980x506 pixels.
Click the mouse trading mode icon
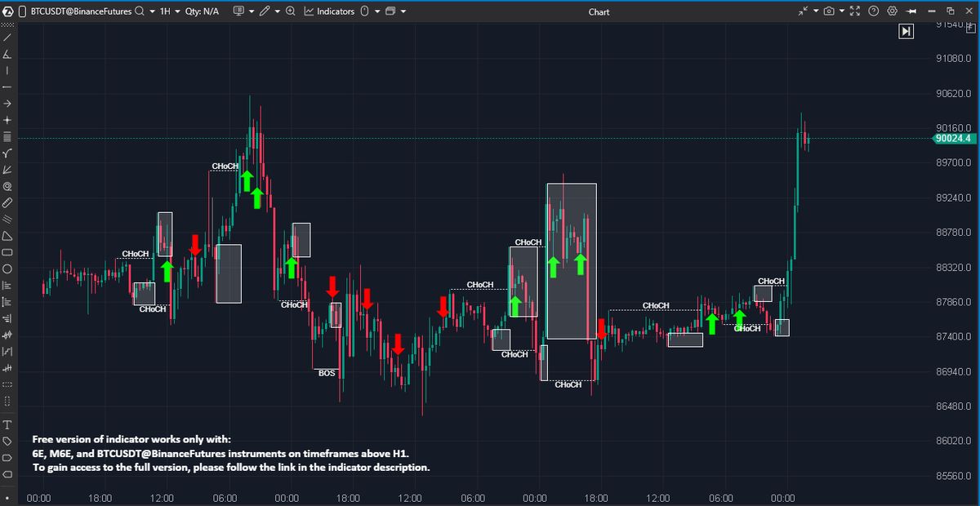click(364, 11)
